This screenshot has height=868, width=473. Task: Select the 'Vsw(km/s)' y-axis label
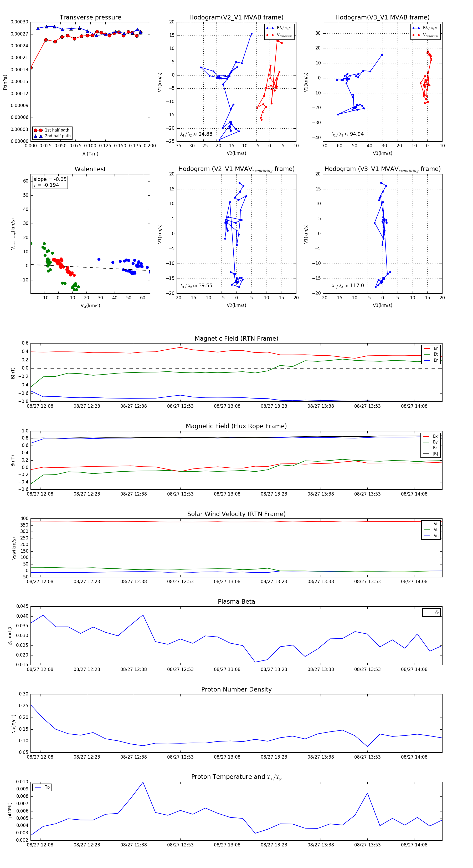coord(14,548)
